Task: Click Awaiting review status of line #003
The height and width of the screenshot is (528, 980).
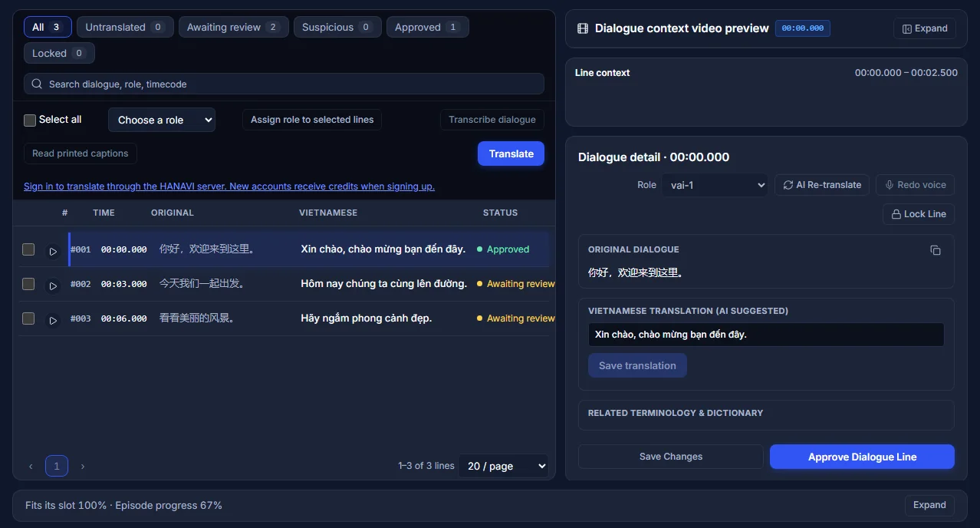Action: click(516, 318)
